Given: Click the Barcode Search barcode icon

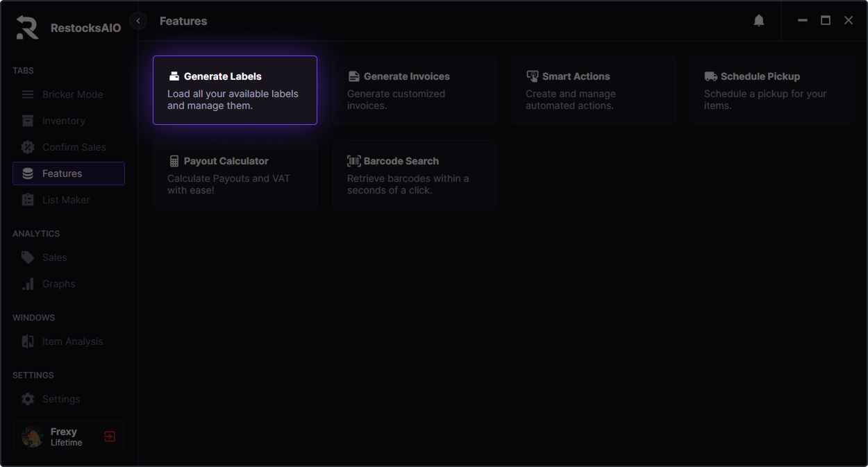Looking at the screenshot, I should 354,161.
